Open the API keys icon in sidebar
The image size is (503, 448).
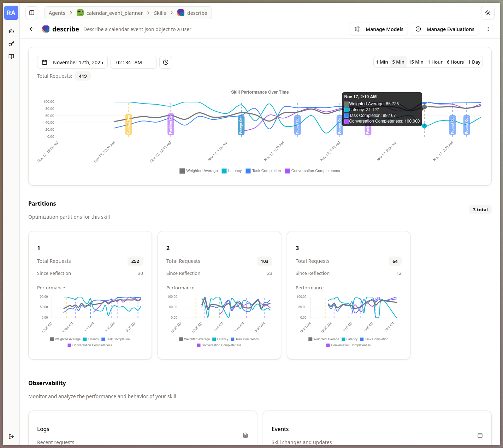(11, 44)
